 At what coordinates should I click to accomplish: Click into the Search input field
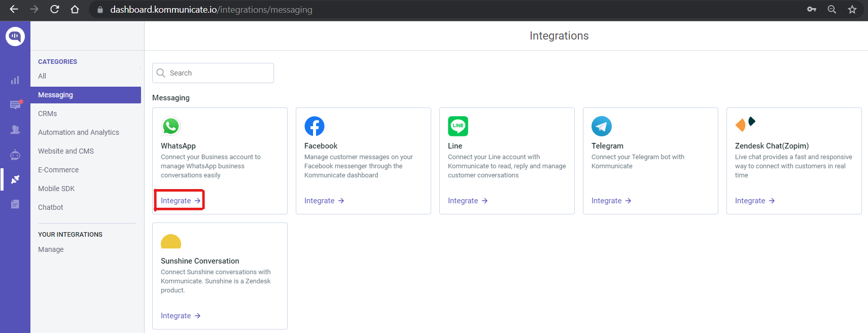pyautogui.click(x=213, y=73)
